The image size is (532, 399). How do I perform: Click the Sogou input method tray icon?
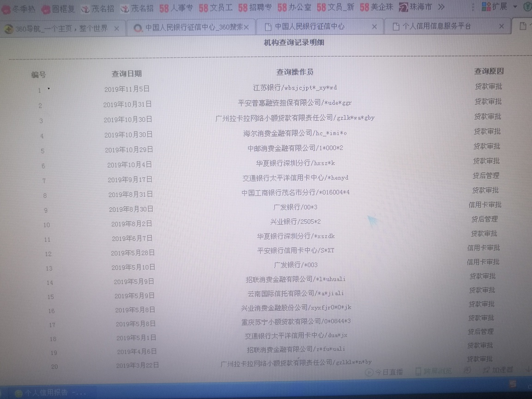513,384
